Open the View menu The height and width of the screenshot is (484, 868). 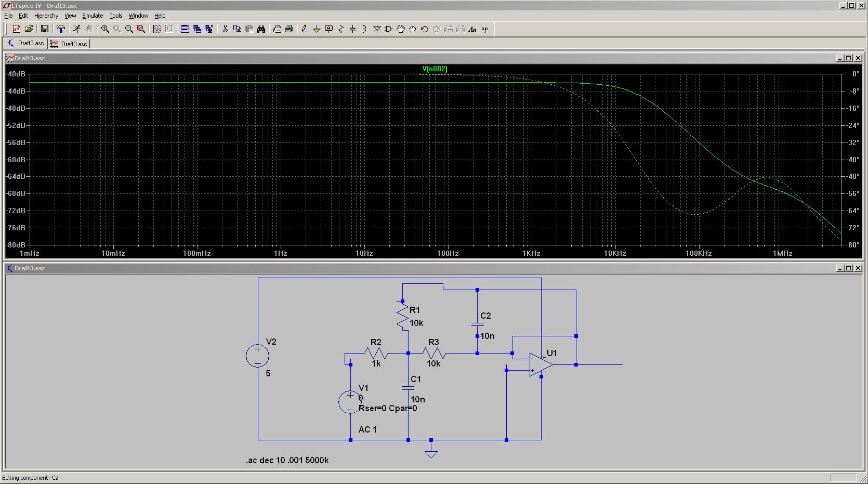70,16
